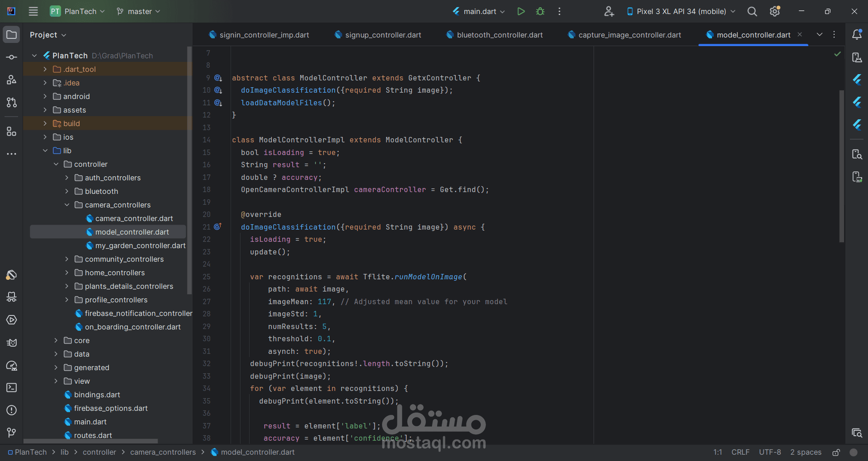
Task: Open the Pull Requests tool window
Action: [12, 103]
